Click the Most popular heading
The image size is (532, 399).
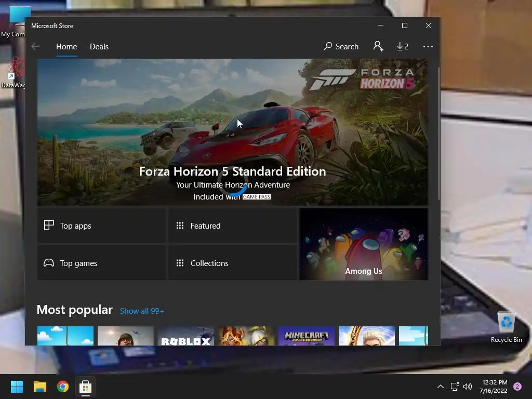[x=75, y=310]
